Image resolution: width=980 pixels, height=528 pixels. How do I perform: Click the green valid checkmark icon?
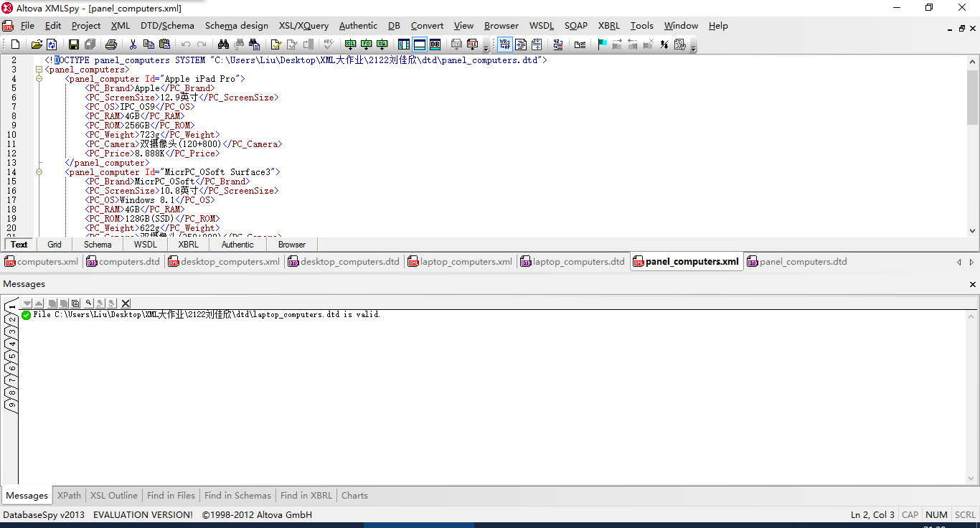tap(27, 315)
